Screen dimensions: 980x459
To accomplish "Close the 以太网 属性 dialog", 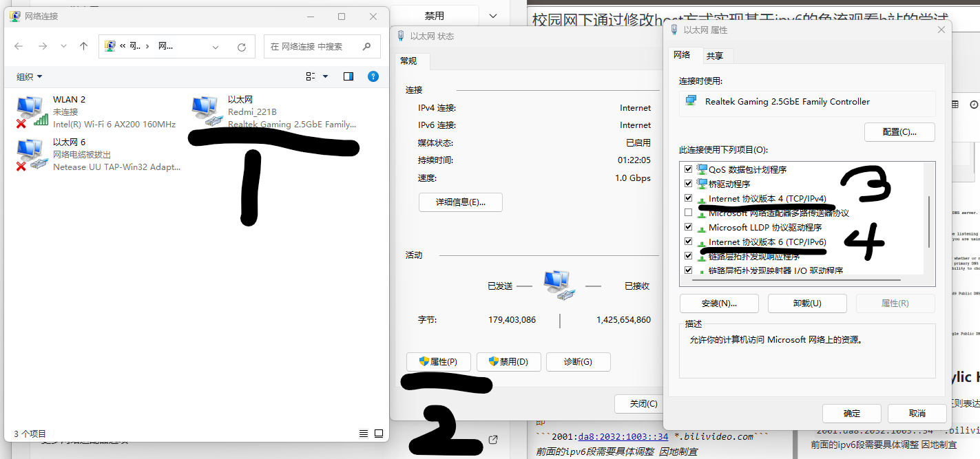I will pos(941,30).
